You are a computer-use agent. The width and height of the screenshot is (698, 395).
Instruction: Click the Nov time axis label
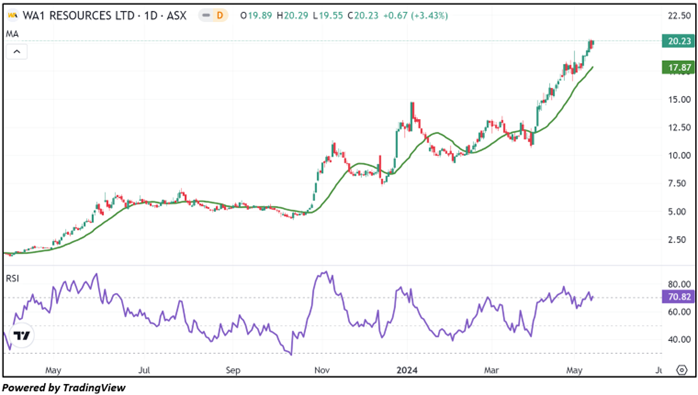coord(322,370)
